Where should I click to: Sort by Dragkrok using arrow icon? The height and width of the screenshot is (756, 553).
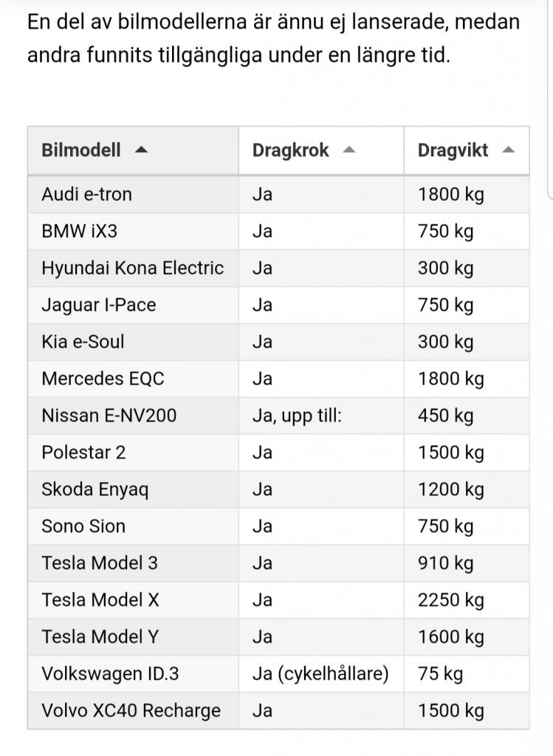349,150
